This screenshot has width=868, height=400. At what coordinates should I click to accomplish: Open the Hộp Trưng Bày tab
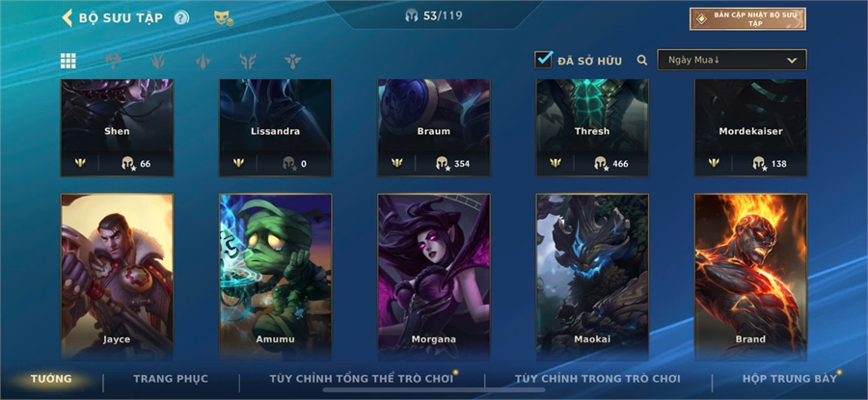coord(790,379)
